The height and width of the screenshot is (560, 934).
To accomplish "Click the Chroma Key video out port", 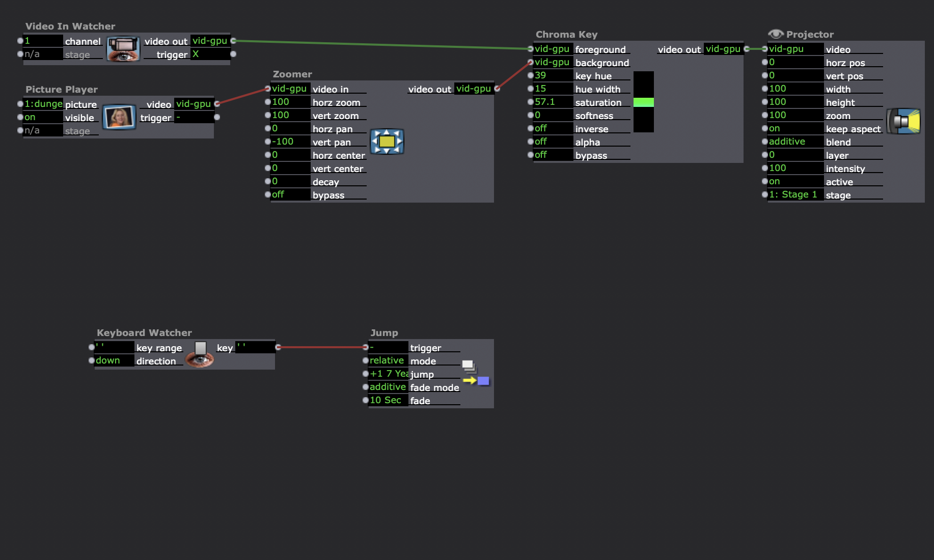I will [747, 49].
